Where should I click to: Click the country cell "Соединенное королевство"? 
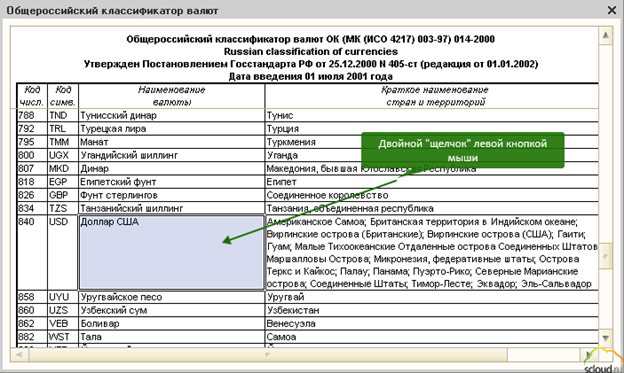[x=432, y=195]
